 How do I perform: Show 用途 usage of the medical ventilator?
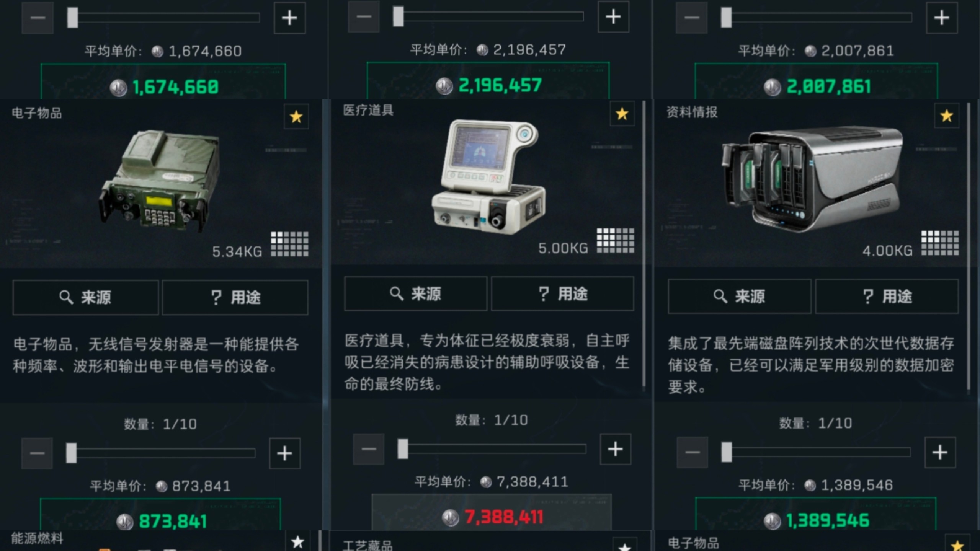[x=563, y=294]
